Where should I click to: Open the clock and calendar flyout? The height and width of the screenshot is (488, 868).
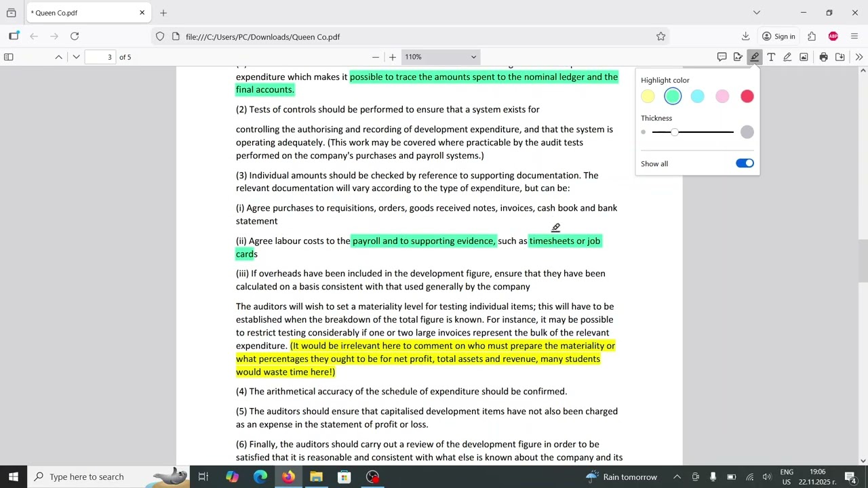817,476
